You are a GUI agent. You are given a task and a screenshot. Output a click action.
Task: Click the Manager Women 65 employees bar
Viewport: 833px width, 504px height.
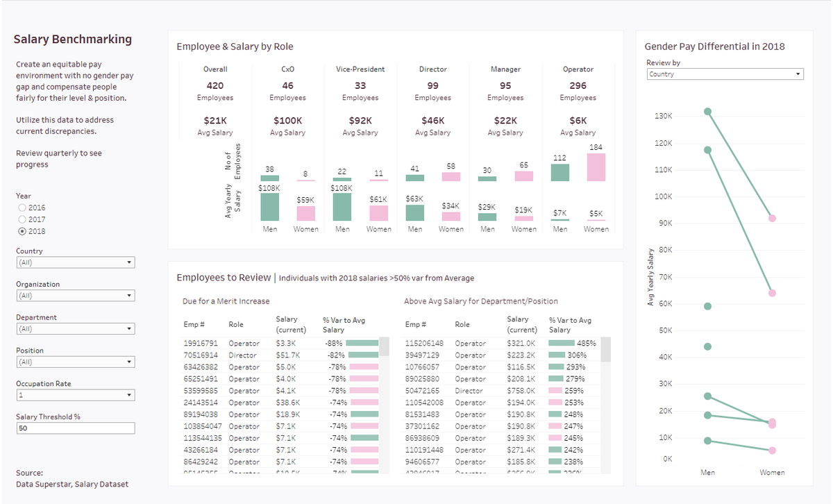tap(523, 176)
